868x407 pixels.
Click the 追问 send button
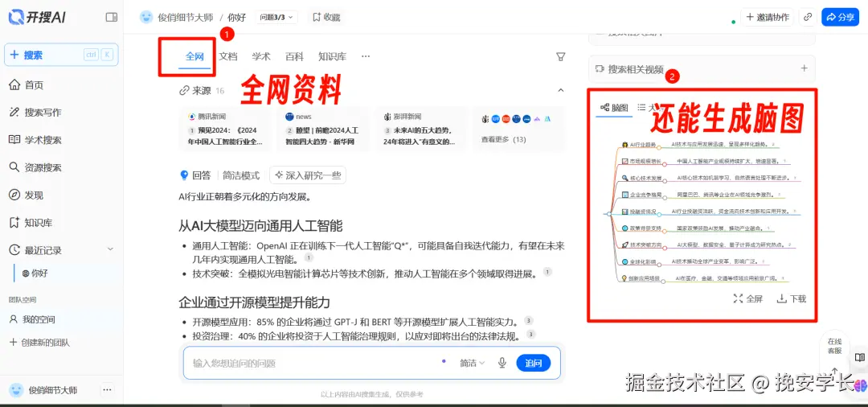coord(533,364)
